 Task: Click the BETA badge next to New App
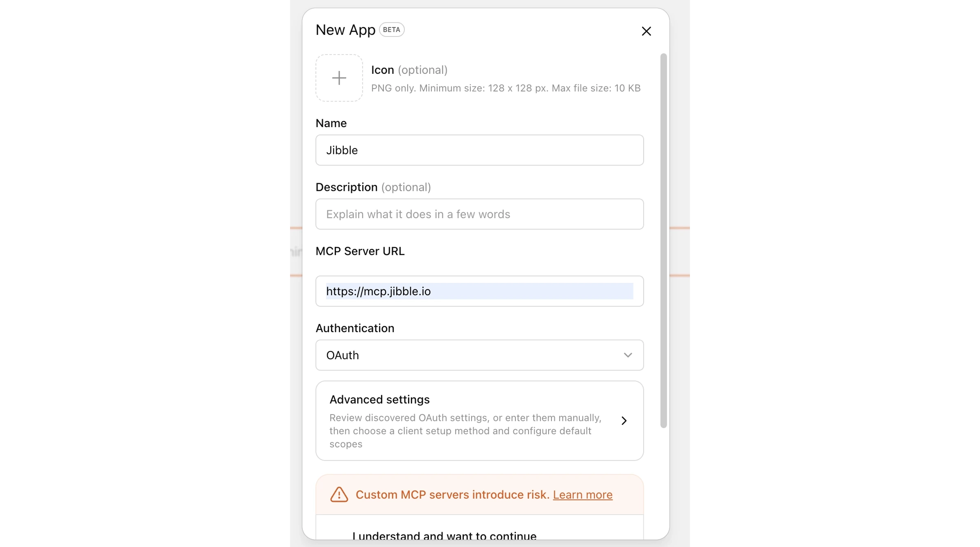[392, 29]
